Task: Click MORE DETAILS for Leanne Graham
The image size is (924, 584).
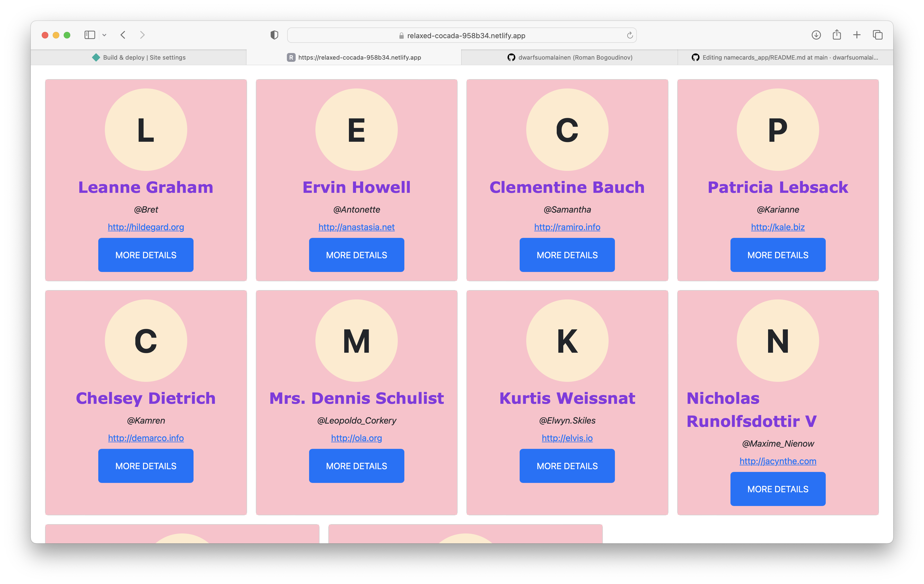Action: 146,255
